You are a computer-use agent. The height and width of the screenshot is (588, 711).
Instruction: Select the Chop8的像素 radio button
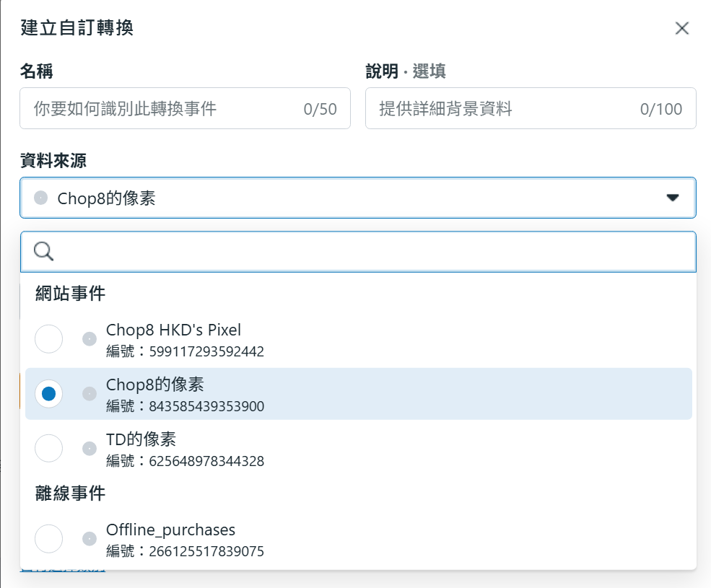coord(49,393)
